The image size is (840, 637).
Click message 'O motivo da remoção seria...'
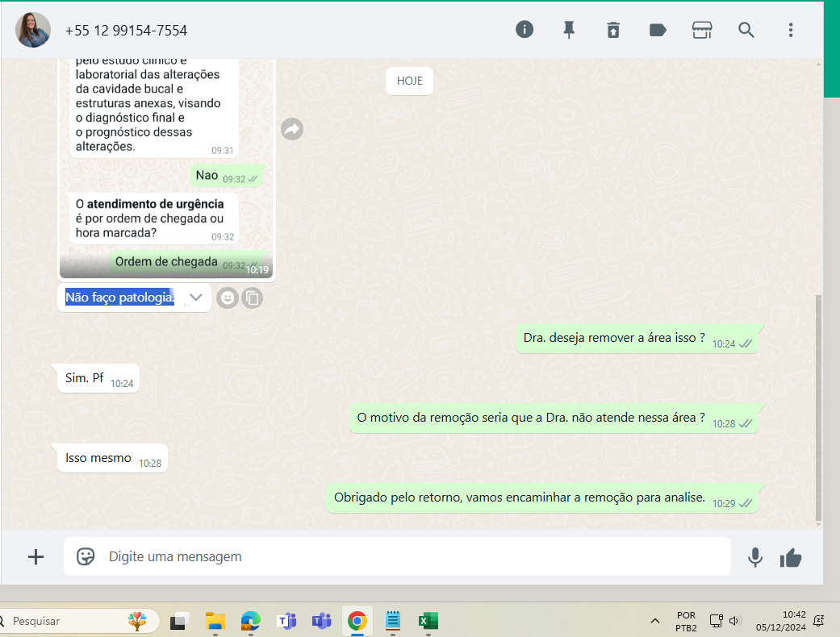click(554, 418)
